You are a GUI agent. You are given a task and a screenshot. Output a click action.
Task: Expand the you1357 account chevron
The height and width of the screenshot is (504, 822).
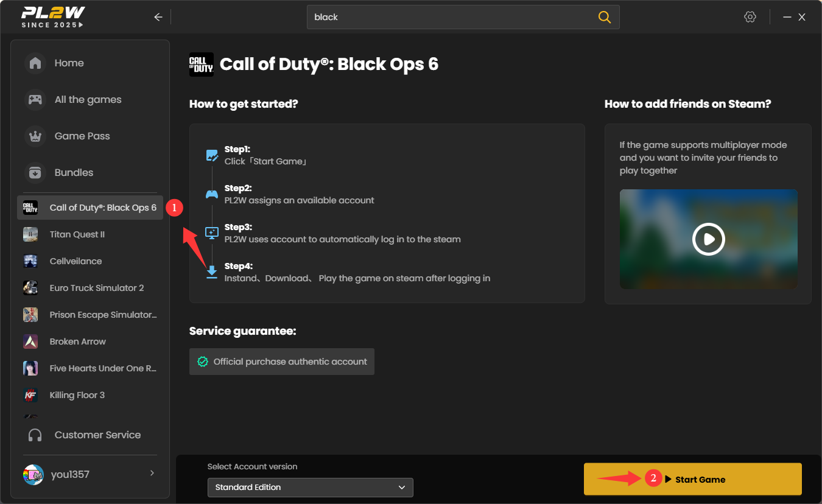(152, 474)
